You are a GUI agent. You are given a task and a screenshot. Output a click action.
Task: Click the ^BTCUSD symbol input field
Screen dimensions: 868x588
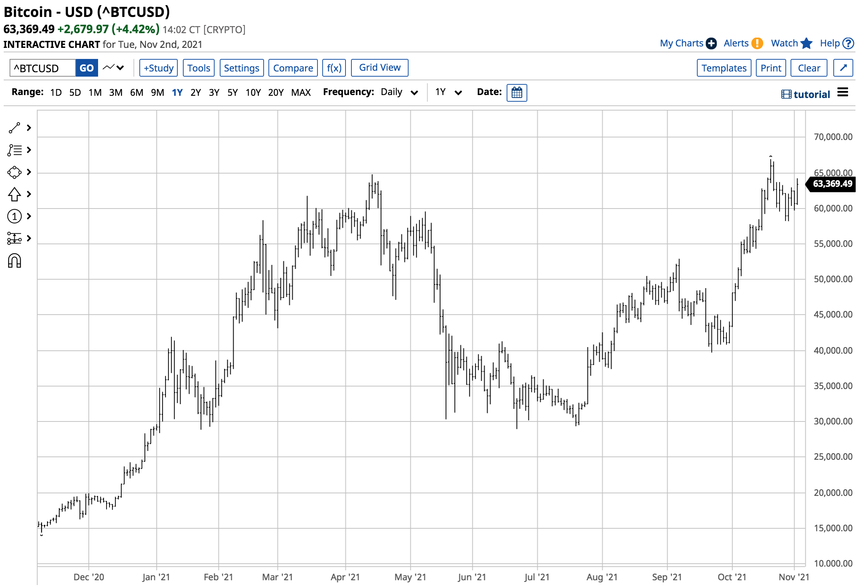click(x=42, y=68)
